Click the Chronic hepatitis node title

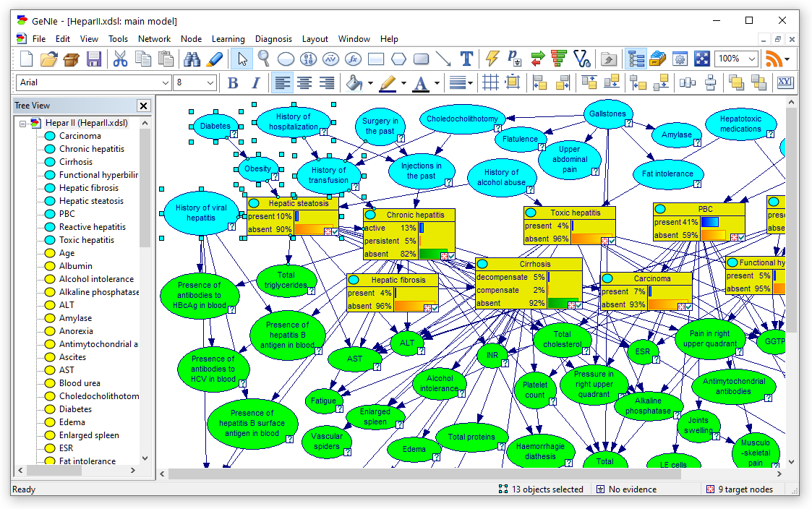click(415, 215)
